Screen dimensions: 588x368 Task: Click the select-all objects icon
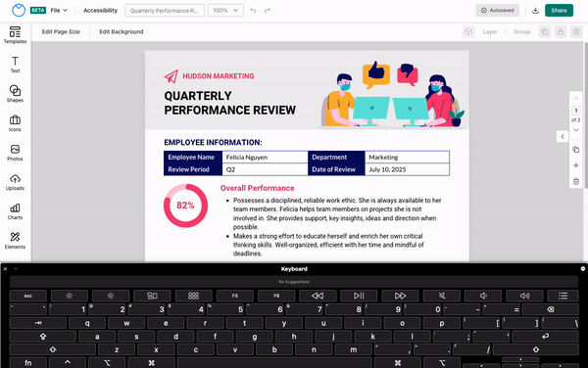468,32
